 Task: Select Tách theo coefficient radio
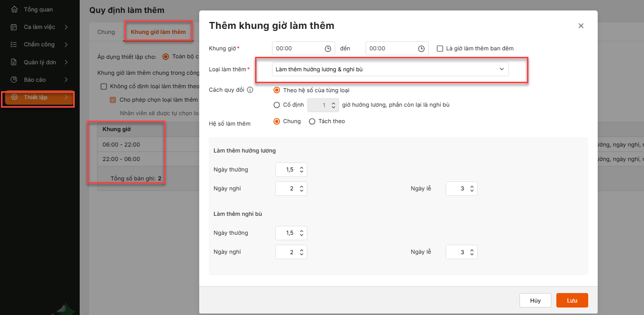312,121
